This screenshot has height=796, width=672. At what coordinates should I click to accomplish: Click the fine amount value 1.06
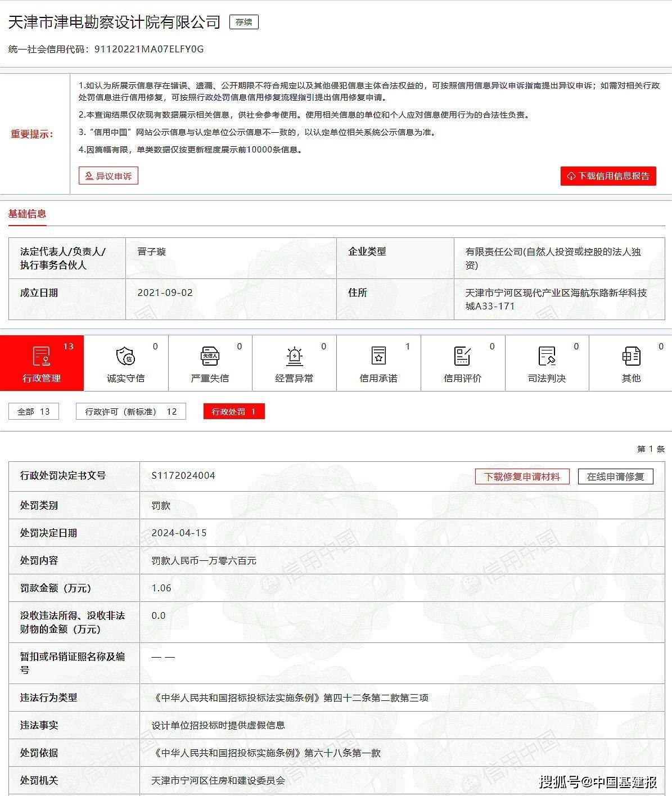pos(161,588)
